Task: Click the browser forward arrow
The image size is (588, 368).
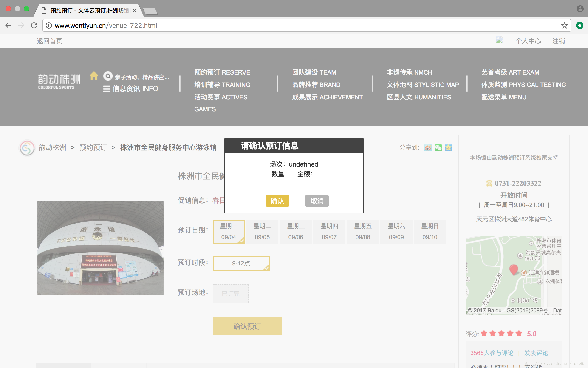Action: (x=21, y=25)
